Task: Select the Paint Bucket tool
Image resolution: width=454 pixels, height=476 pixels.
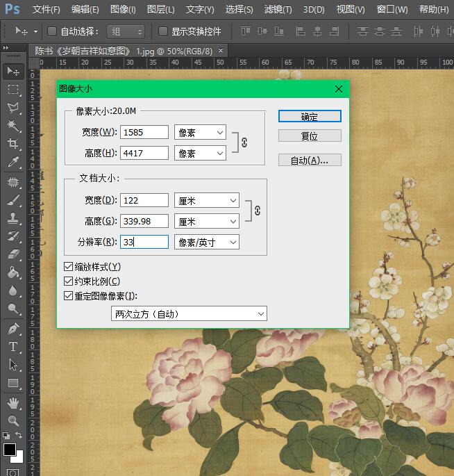Action: (13, 272)
